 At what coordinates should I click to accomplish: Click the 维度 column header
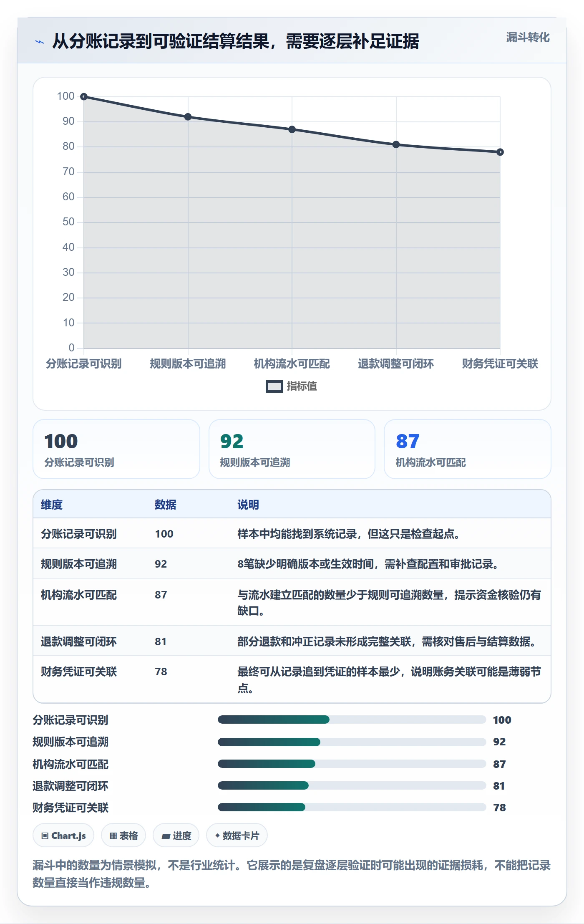[52, 505]
